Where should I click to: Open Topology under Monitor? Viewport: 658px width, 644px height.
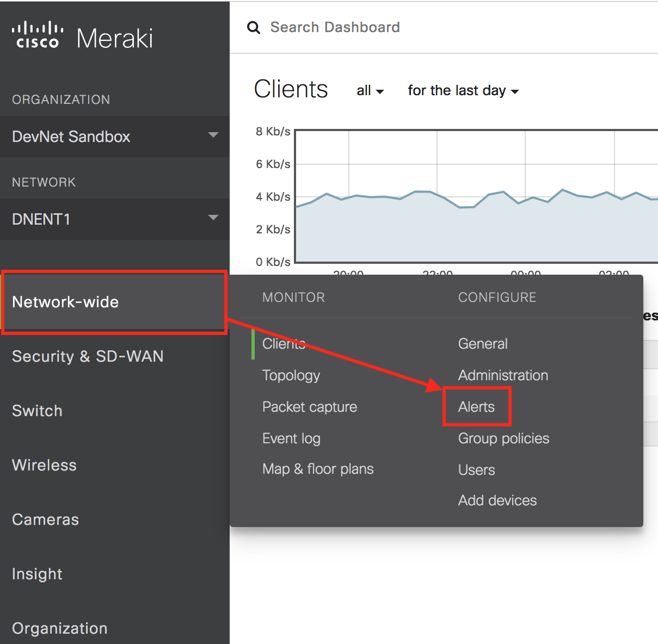pos(291,375)
